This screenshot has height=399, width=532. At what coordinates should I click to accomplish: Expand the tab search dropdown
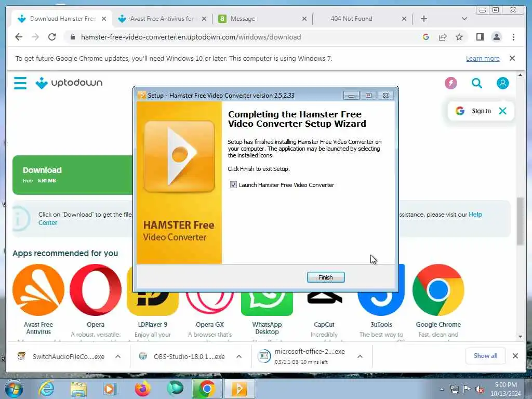464,19
